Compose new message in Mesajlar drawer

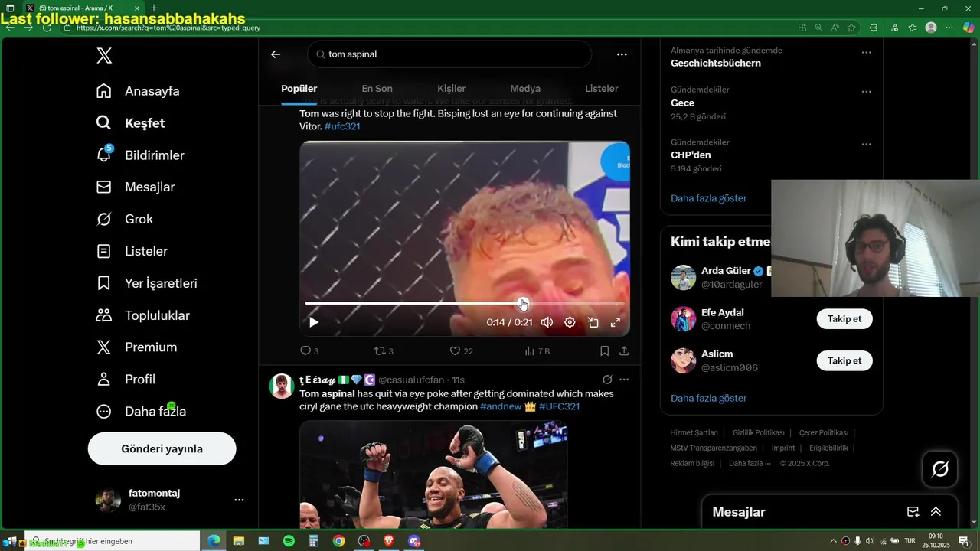coord(913,512)
